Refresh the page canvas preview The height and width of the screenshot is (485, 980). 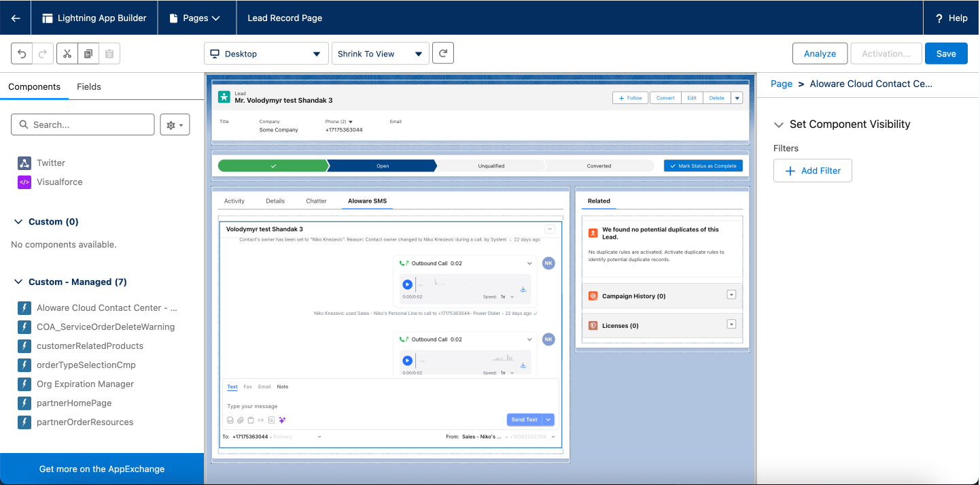[443, 53]
